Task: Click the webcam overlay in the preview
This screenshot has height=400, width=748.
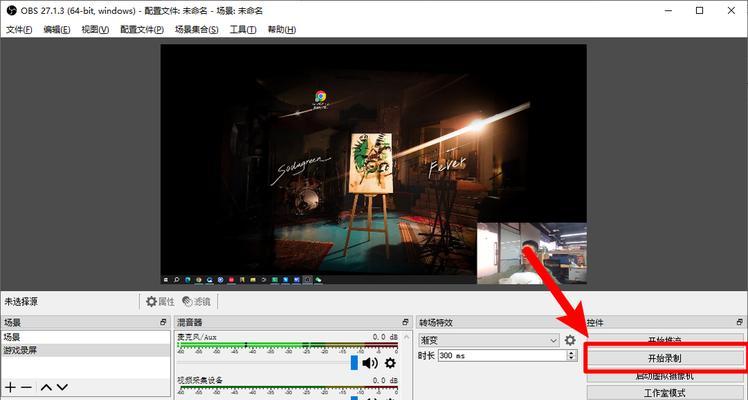Action: click(531, 253)
